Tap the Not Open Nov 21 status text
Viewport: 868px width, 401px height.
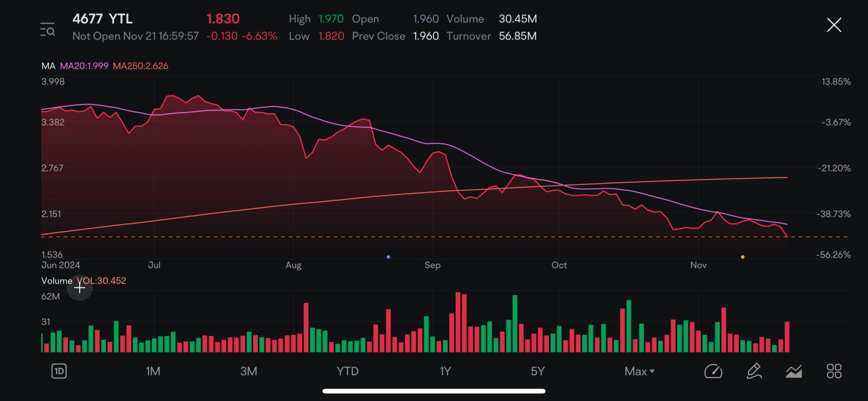[x=136, y=36]
